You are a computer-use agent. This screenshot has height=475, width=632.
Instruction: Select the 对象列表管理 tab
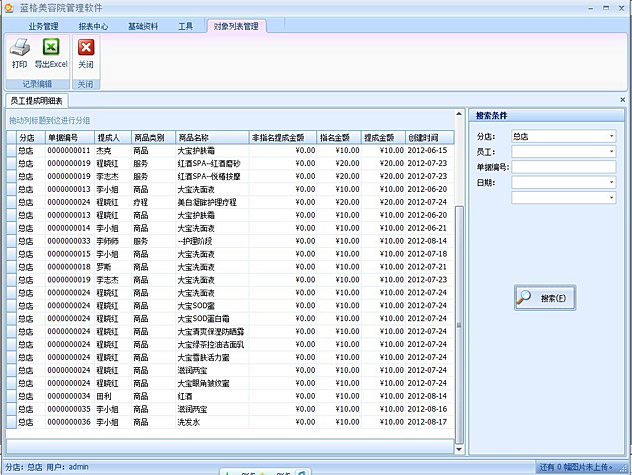[236, 26]
